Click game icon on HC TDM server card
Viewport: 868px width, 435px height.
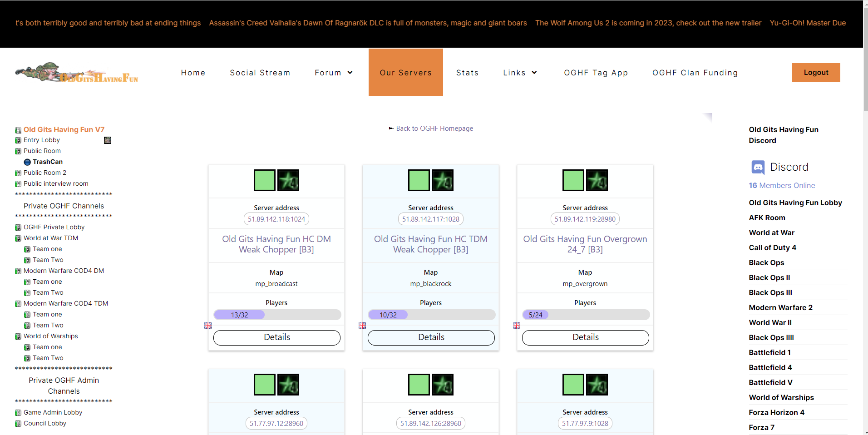coord(442,180)
